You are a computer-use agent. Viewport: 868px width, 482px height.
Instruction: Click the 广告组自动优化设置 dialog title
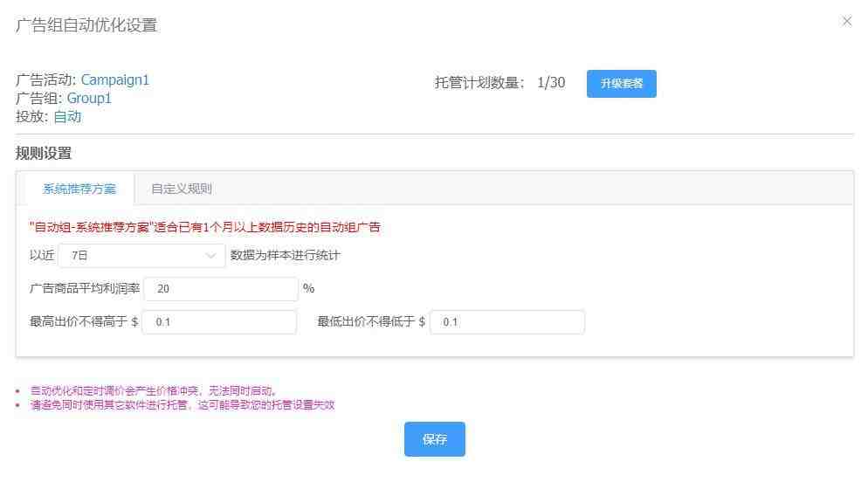[86, 25]
